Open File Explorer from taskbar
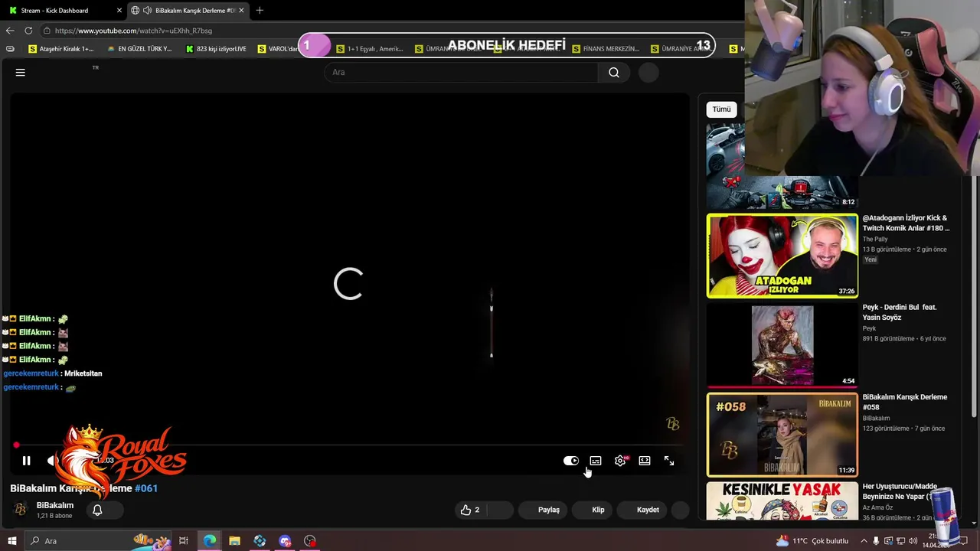980x551 pixels. [234, 541]
